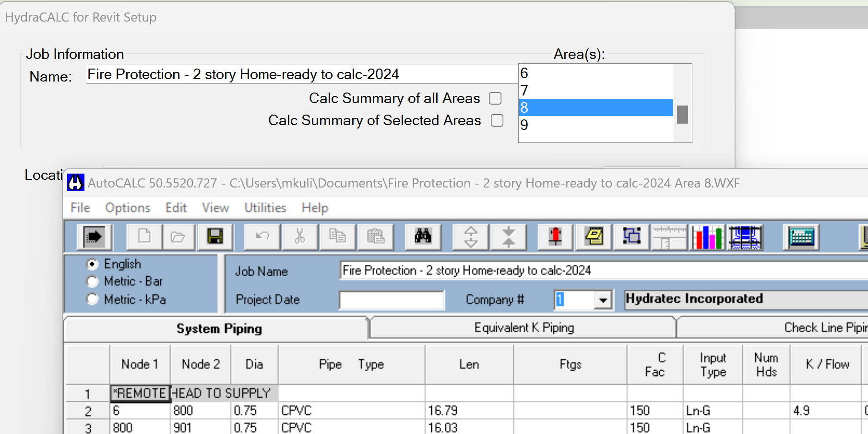The width and height of the screenshot is (868, 434).
Task: Click the Ftgs column header
Action: [570, 364]
